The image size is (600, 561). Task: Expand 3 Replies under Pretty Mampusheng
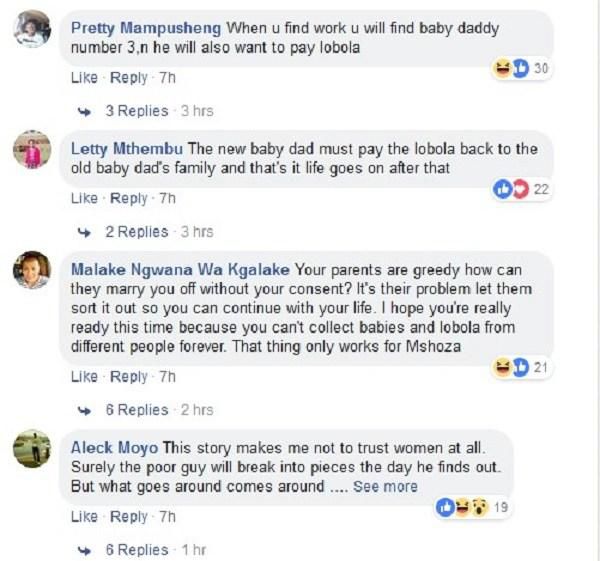click(x=137, y=110)
